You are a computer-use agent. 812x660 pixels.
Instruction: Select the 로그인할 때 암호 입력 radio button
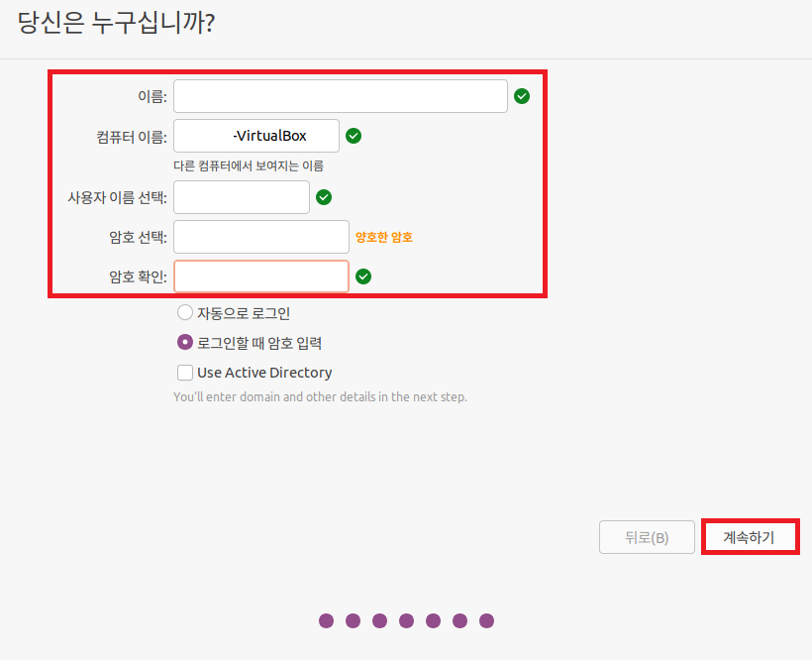[185, 343]
